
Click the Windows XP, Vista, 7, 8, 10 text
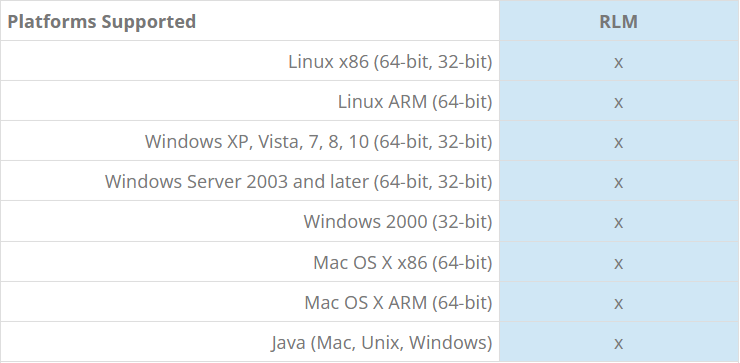256,142
